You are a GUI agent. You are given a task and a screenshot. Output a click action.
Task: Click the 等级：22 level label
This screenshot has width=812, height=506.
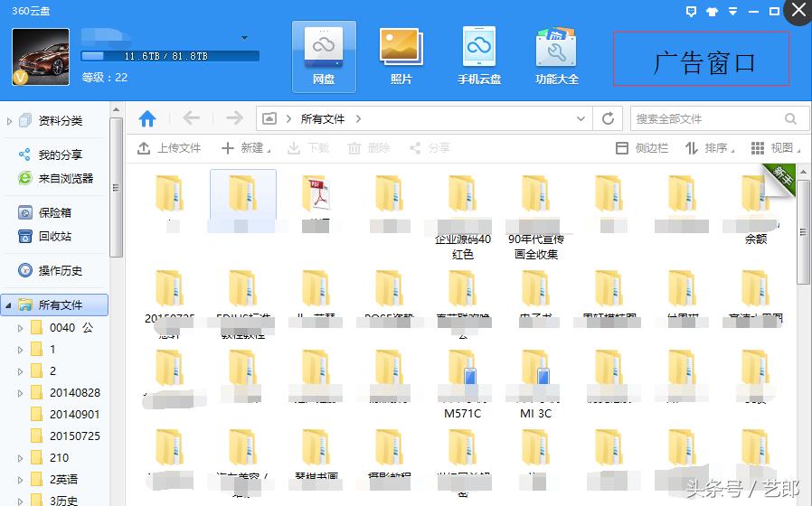[105, 78]
